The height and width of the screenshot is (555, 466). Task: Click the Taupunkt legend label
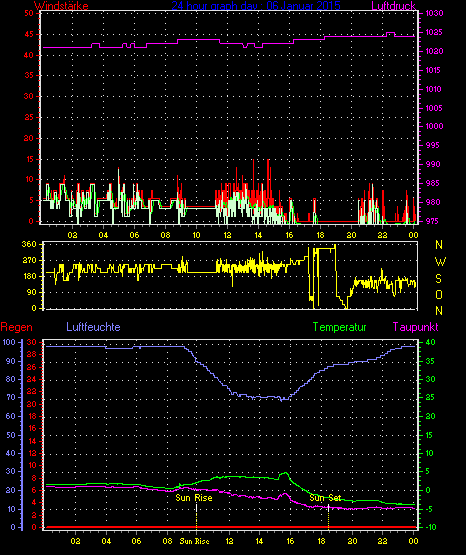(415, 327)
